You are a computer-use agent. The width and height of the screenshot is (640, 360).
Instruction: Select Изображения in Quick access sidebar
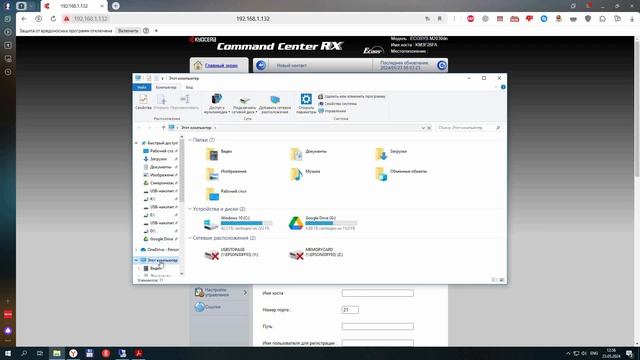point(160,175)
